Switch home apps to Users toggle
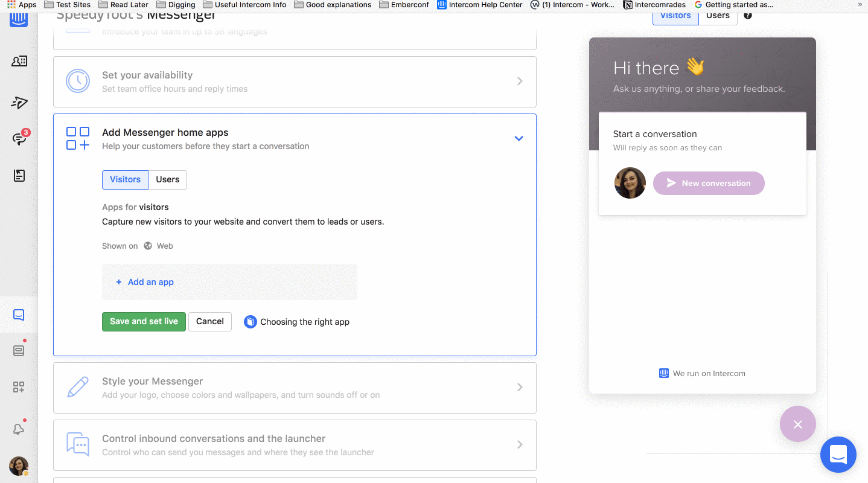The width and height of the screenshot is (868, 483). point(167,179)
